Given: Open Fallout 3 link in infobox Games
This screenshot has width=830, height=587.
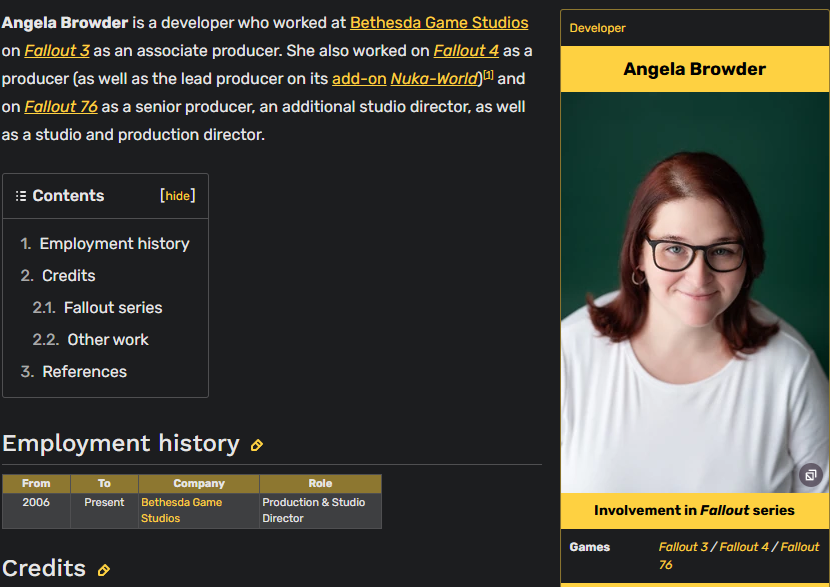Looking at the screenshot, I should tap(683, 547).
